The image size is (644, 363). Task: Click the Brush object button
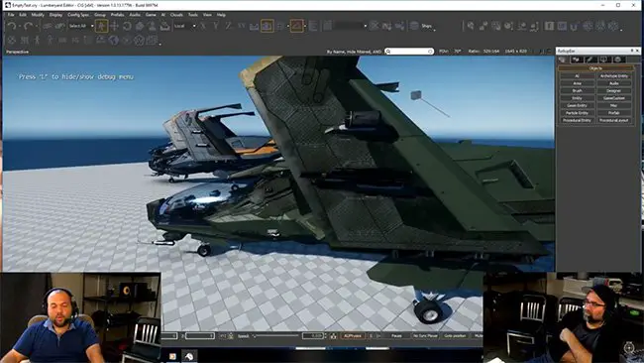click(x=577, y=91)
